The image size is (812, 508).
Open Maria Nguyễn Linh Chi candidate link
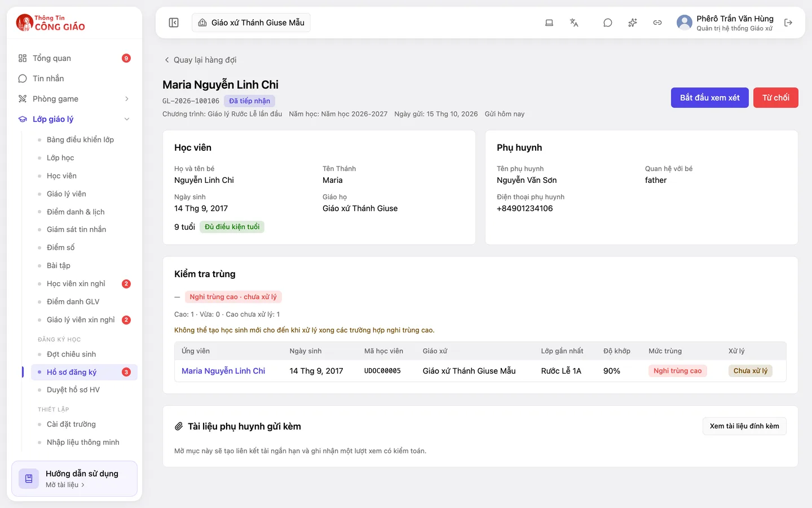coord(223,371)
